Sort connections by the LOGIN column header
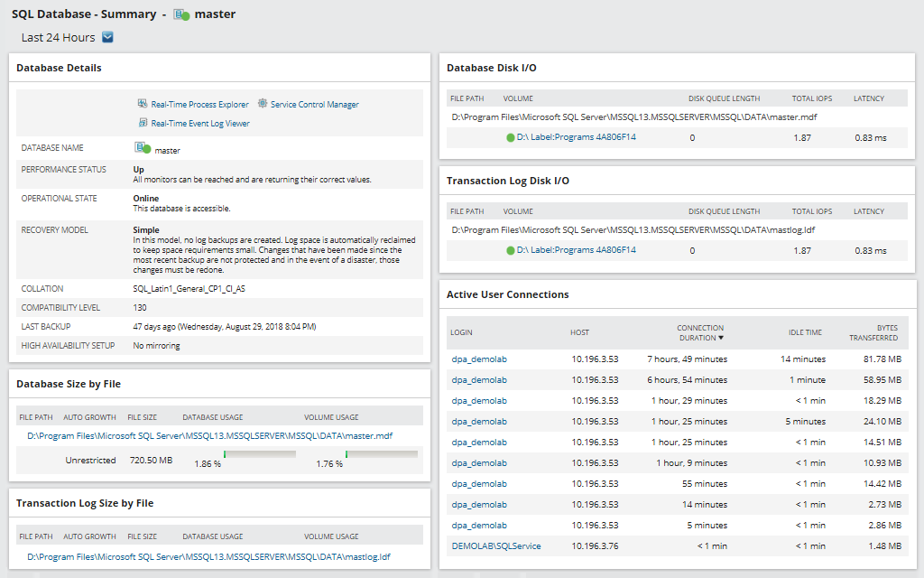 click(x=462, y=332)
